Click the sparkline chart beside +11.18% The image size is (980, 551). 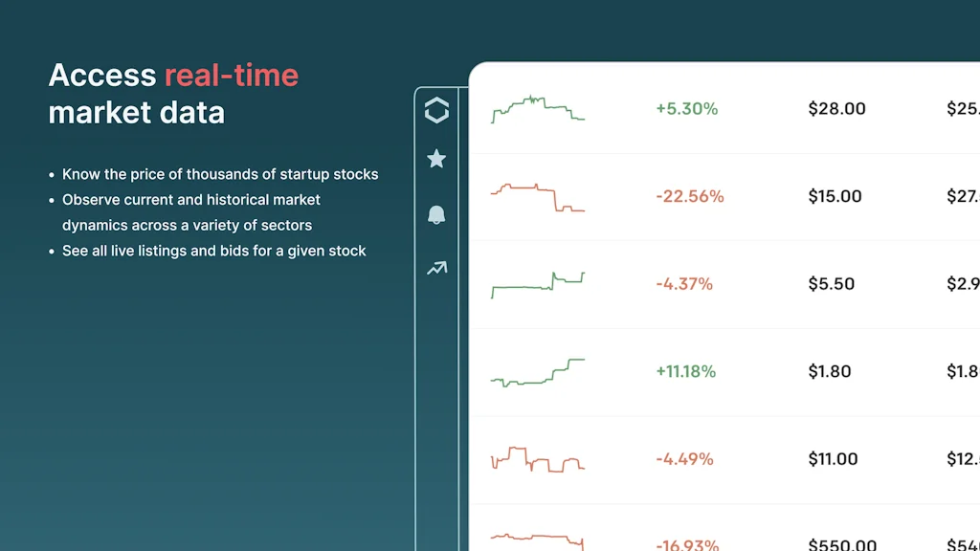coord(537,372)
